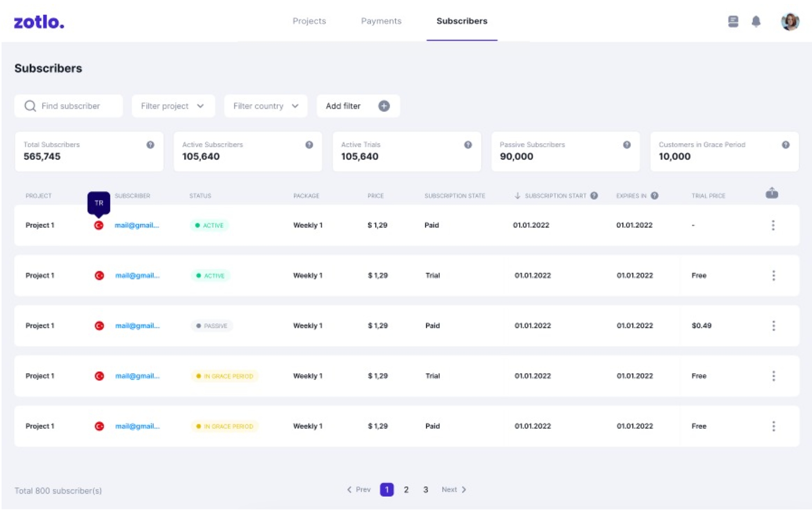Viewport: 812px width, 510px height.
Task: Open first subscriber mail@gmail link
Action: (137, 225)
